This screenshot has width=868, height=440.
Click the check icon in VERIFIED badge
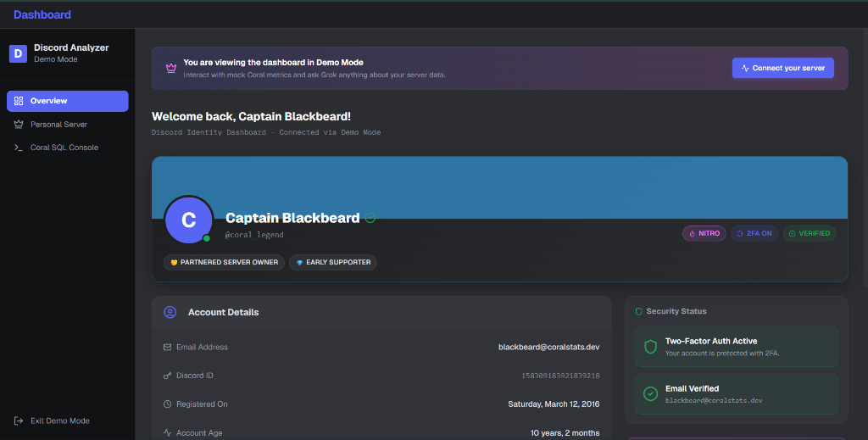click(x=793, y=233)
